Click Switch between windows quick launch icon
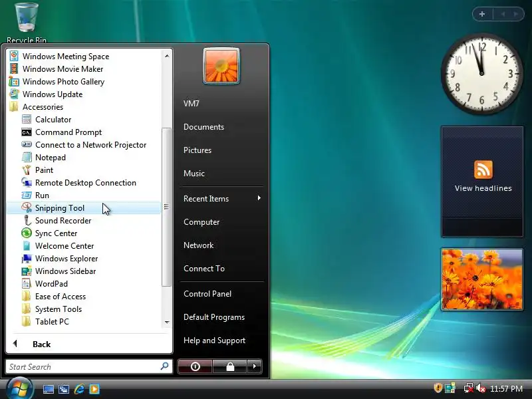This screenshot has width=532, height=399. 64,389
